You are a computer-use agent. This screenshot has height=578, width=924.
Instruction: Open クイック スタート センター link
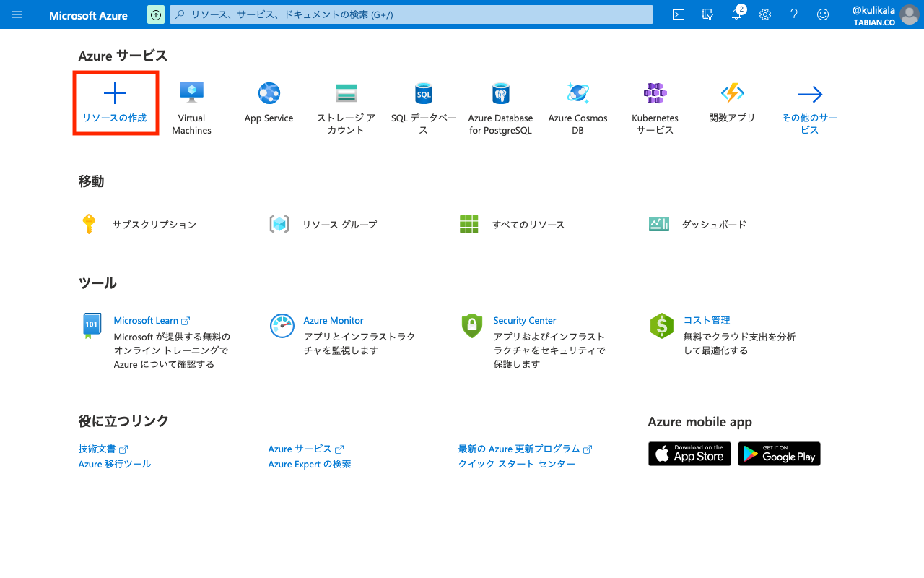click(517, 464)
